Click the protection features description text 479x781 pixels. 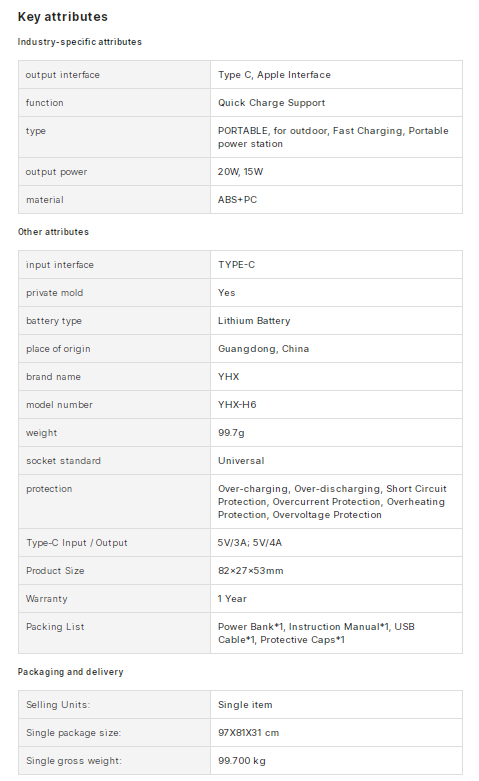tap(332, 502)
